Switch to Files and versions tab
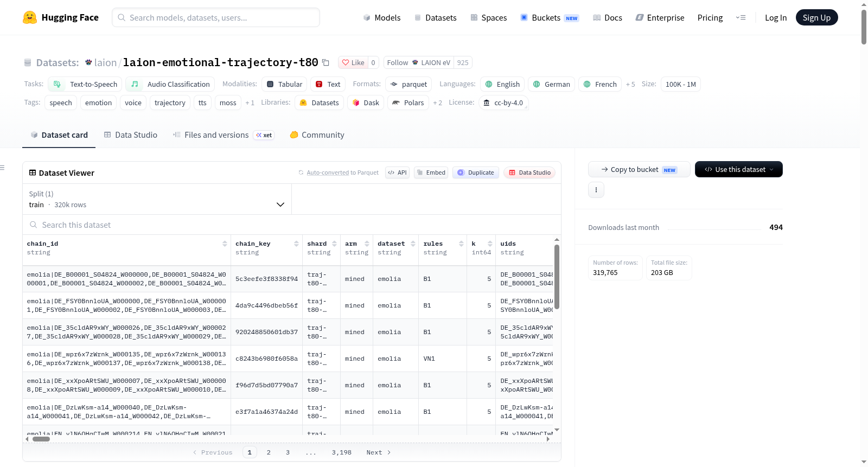The width and height of the screenshot is (868, 467). (224, 135)
